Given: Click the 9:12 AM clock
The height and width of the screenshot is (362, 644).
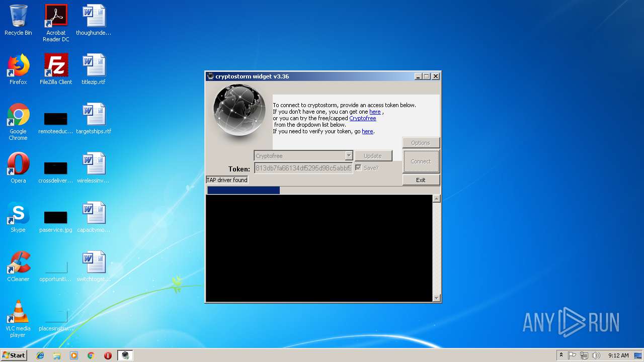Looking at the screenshot, I should pyautogui.click(x=618, y=355).
